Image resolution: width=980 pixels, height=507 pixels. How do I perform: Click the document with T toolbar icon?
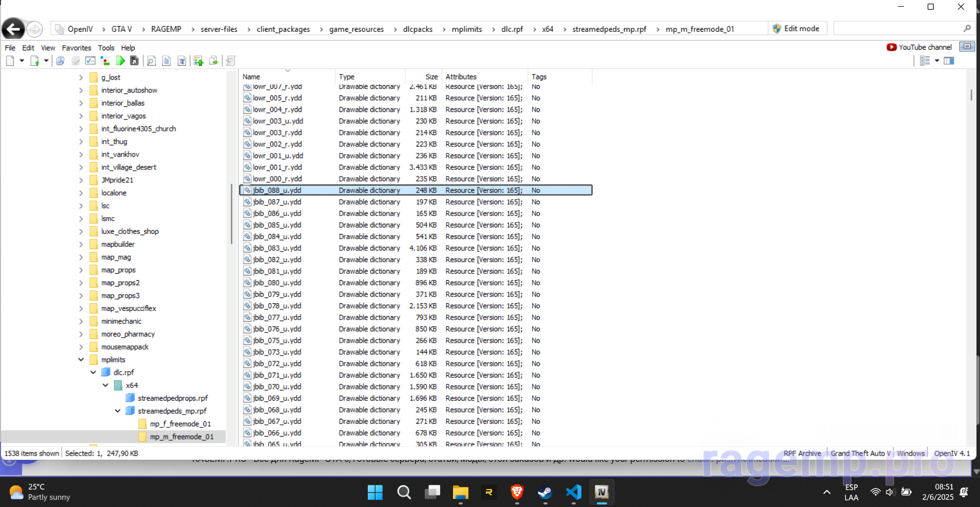181,61
